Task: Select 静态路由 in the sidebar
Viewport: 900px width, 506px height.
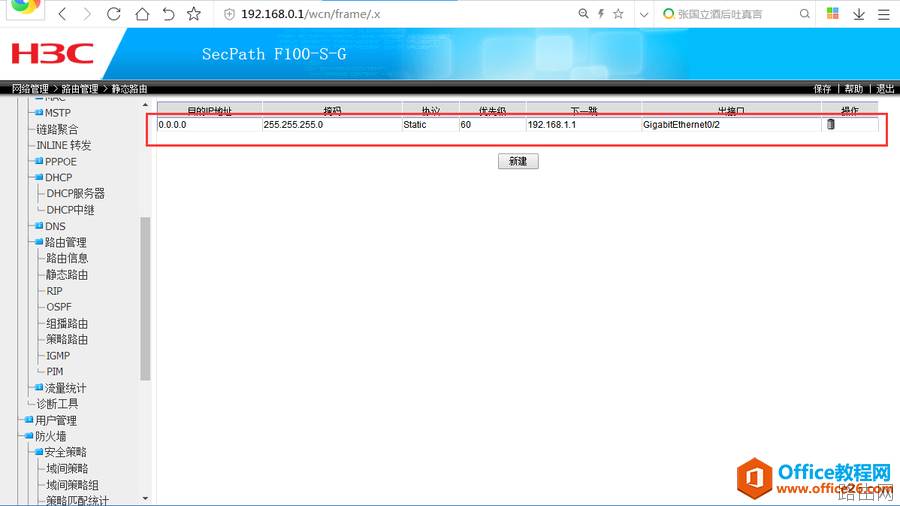Action: (x=67, y=275)
